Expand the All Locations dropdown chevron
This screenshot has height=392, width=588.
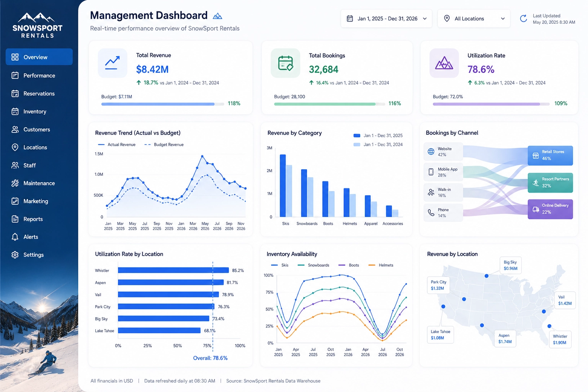pyautogui.click(x=503, y=18)
